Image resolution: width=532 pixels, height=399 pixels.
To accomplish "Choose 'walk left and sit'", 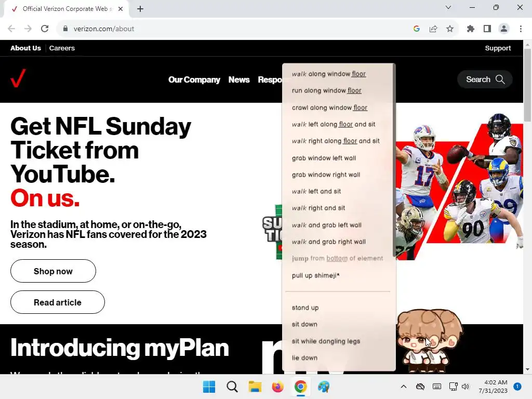I will 316,191.
